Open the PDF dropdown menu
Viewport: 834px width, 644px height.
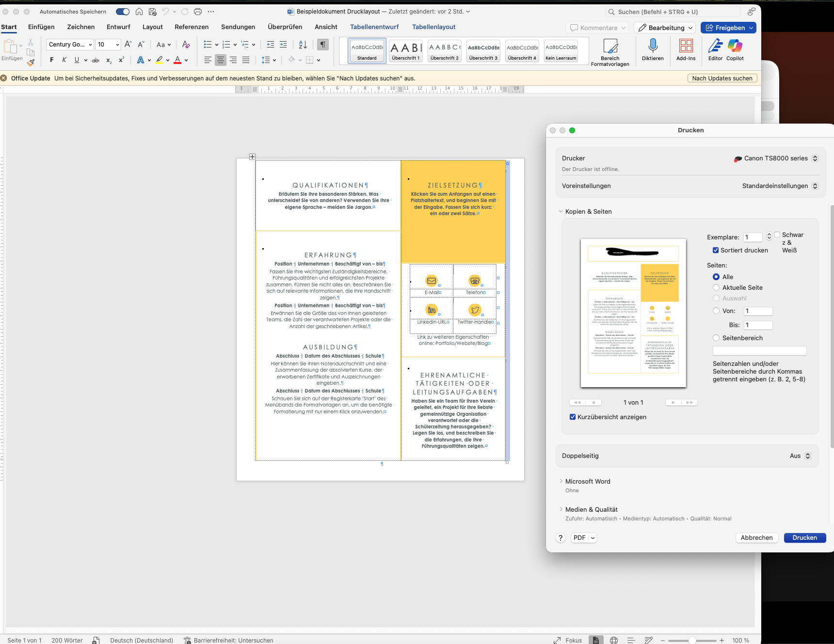pos(584,538)
